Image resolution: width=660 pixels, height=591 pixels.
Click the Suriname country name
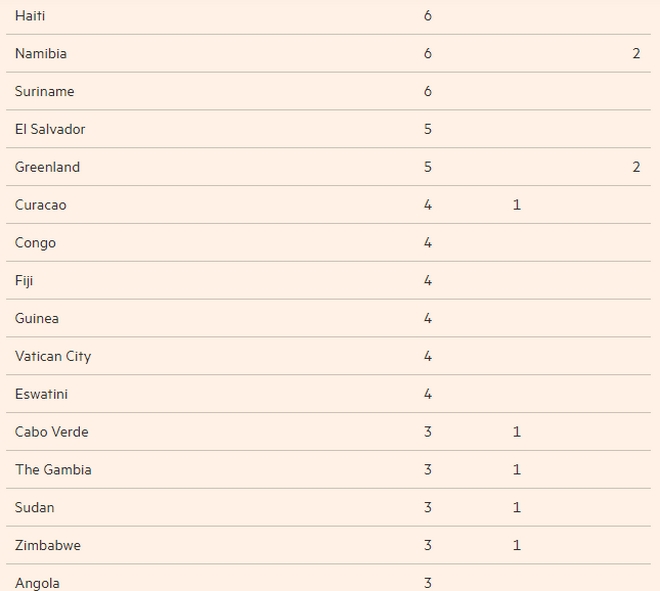pos(44,92)
